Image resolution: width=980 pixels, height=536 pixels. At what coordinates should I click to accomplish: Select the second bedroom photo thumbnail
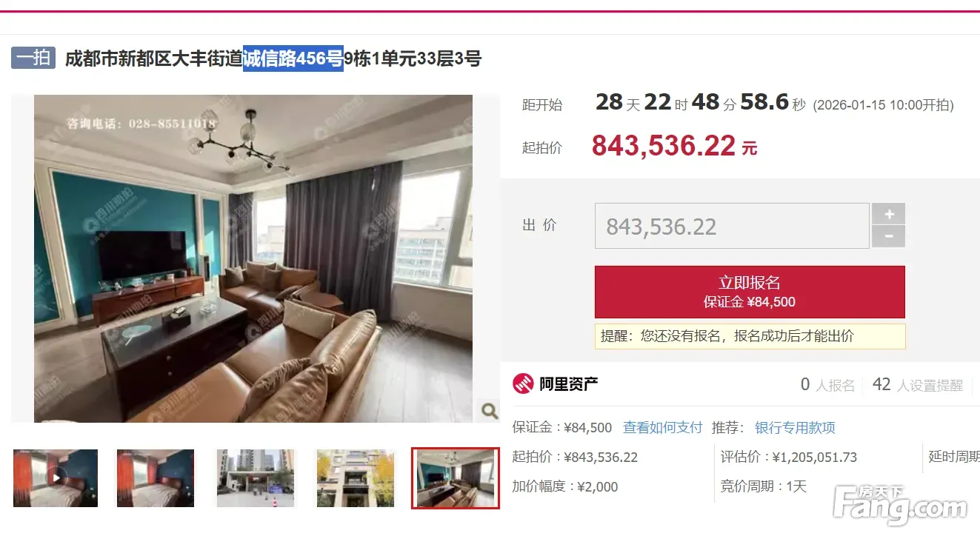point(156,478)
